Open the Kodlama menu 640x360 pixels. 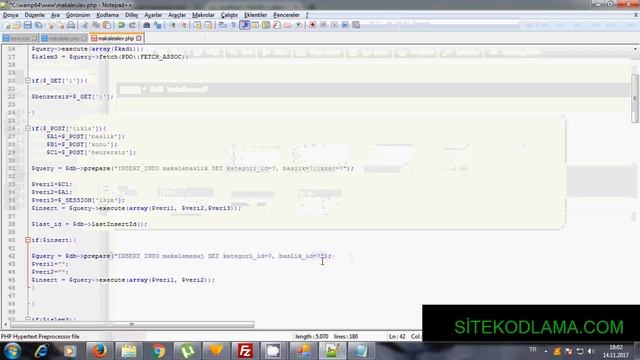point(108,15)
